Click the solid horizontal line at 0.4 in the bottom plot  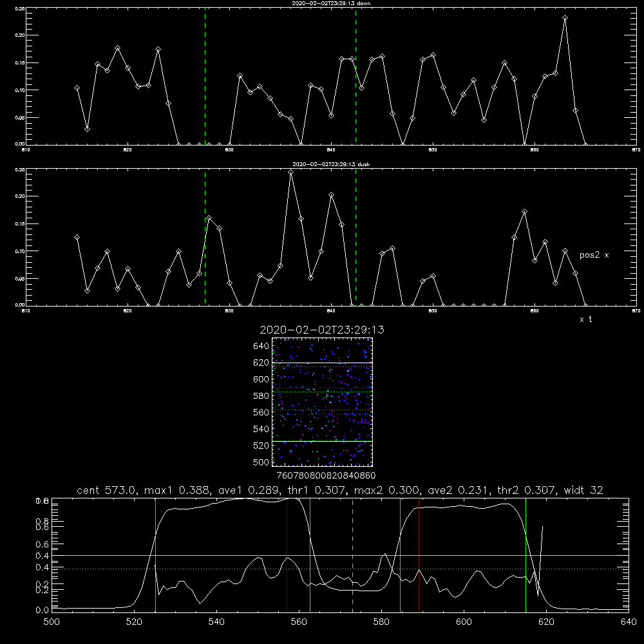coord(340,555)
